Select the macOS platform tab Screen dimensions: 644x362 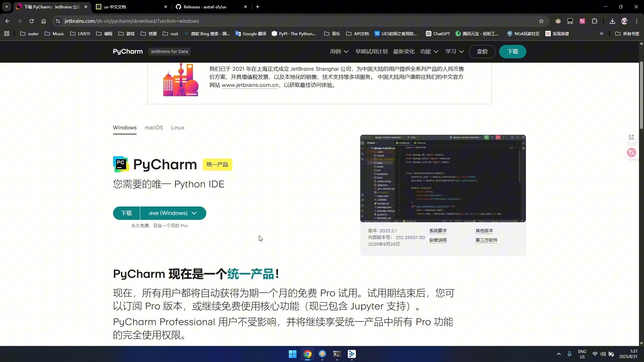[154, 128]
